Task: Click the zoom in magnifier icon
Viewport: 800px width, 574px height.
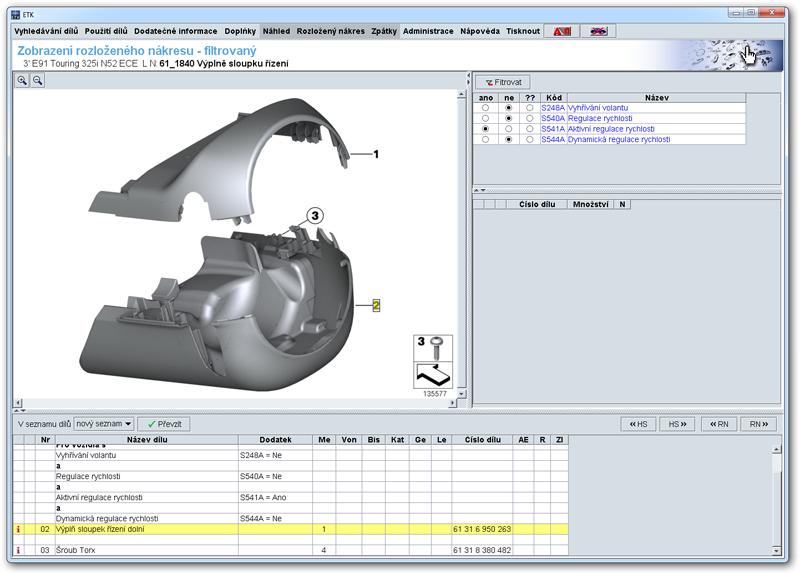Action: point(22,81)
